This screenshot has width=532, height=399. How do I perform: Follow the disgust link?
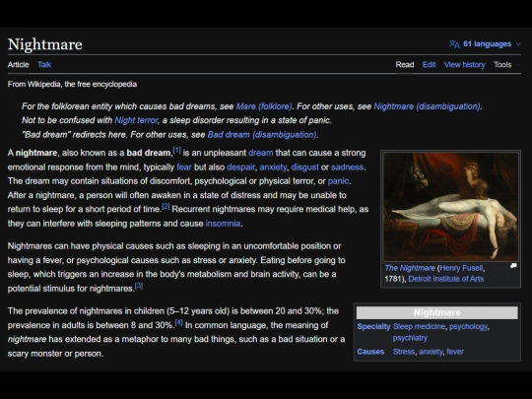tap(304, 167)
